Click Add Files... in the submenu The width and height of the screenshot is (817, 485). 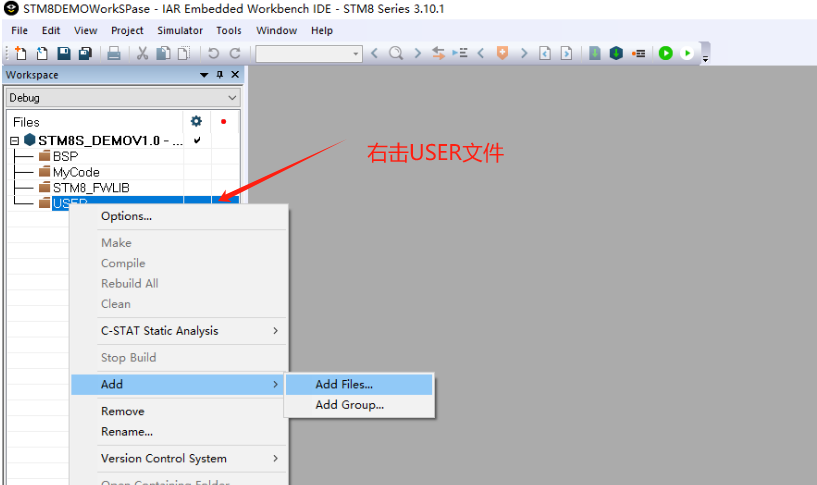point(359,384)
